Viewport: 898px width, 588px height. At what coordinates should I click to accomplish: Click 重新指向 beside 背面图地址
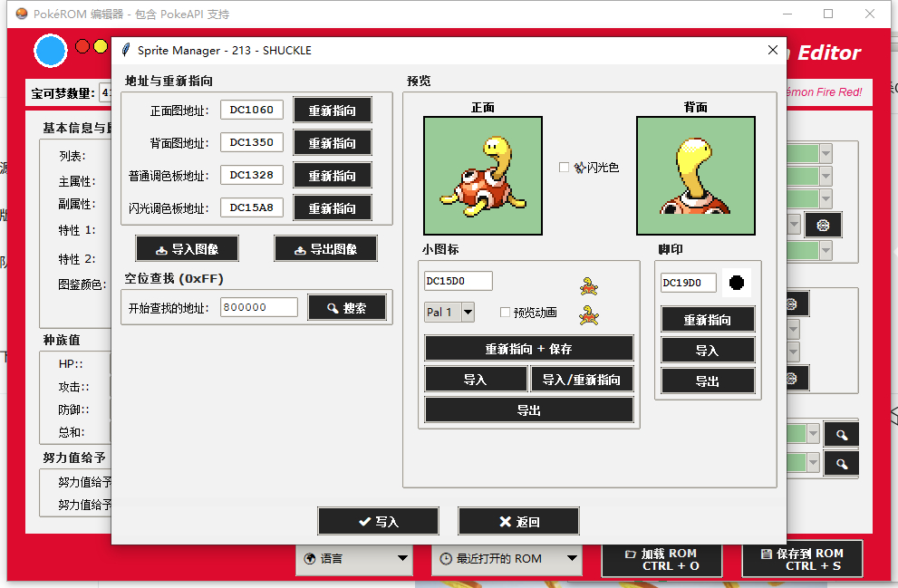(x=330, y=142)
